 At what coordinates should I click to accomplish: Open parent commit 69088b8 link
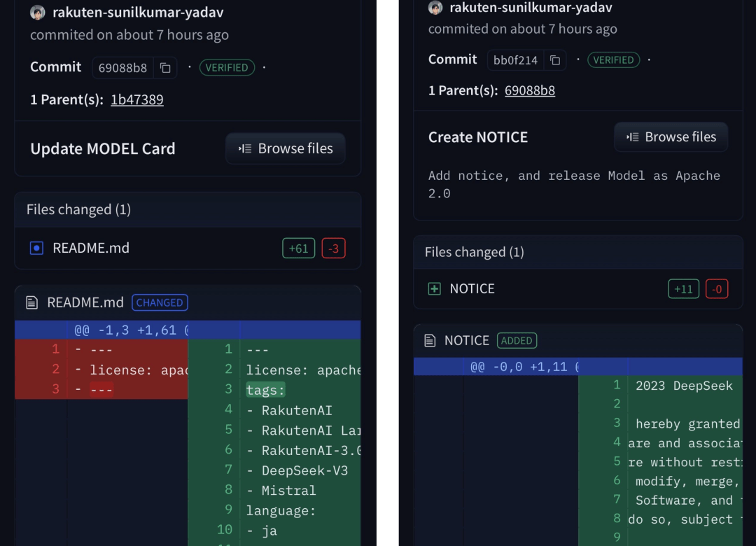point(530,90)
